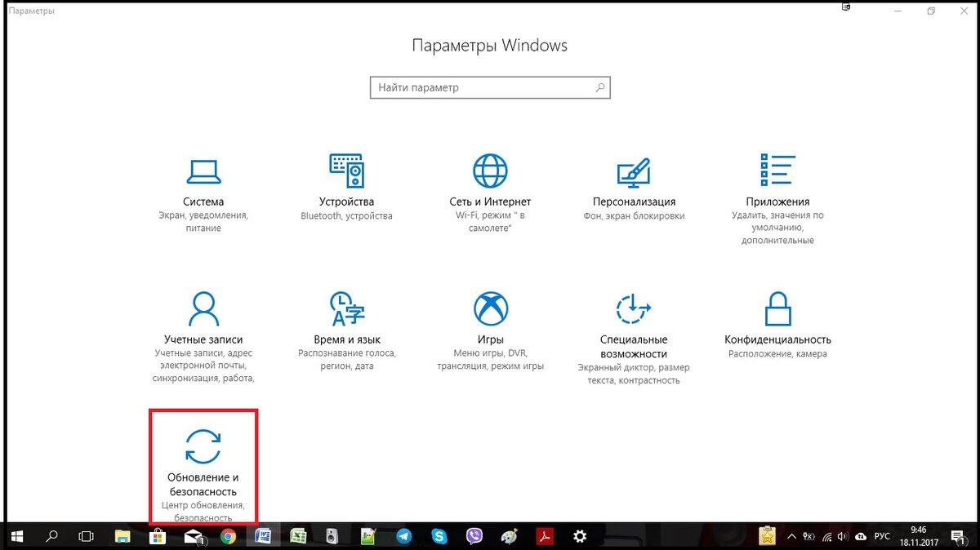Open Task View on the taskbar
Screen dimensions: 980x550
(x=86, y=536)
